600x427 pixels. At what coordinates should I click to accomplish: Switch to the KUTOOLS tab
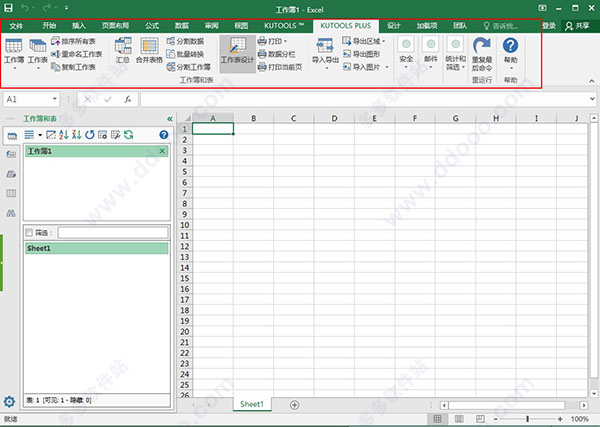click(284, 26)
